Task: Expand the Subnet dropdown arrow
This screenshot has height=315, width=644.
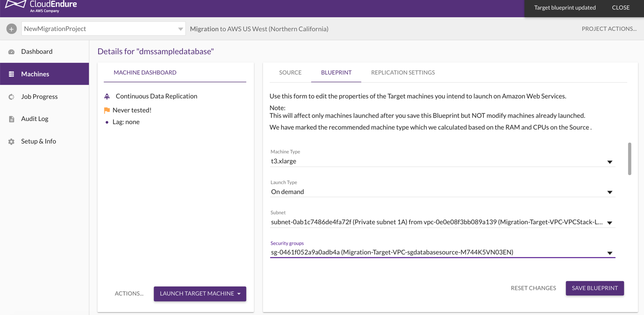Action: [x=610, y=223]
